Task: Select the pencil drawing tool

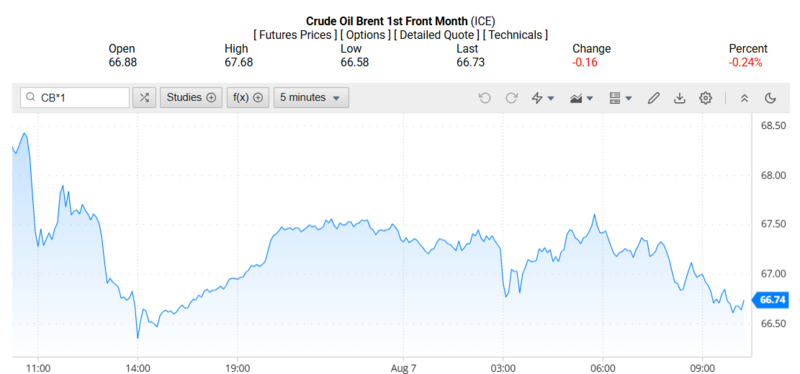Action: pos(653,98)
